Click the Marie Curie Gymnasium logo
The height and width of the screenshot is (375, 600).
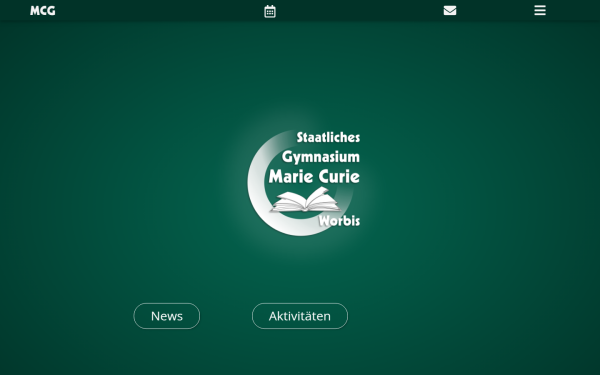304,183
